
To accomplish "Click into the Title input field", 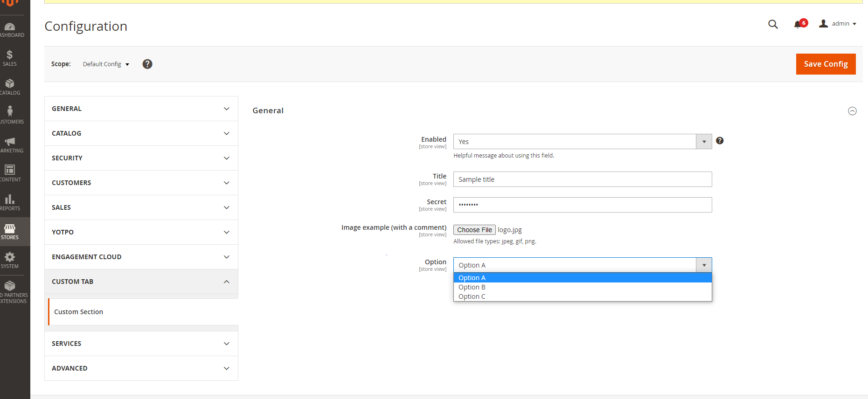I will (x=583, y=179).
